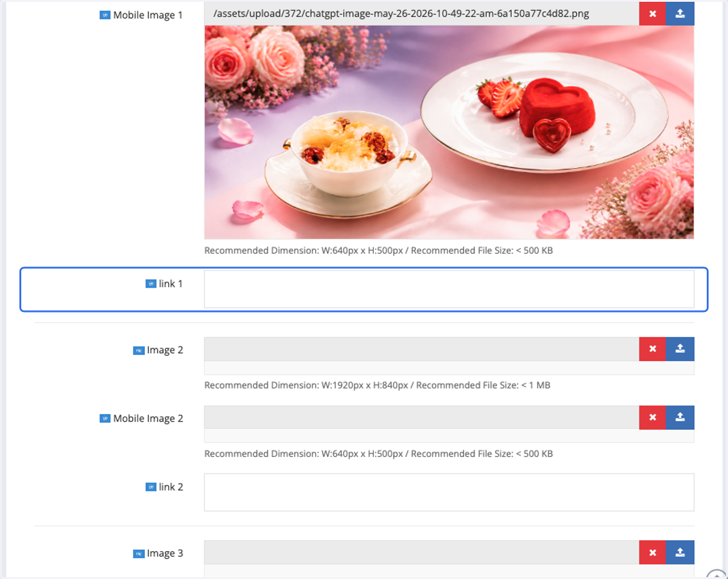Click the language icon beside Mobile Image 2

(x=105, y=419)
